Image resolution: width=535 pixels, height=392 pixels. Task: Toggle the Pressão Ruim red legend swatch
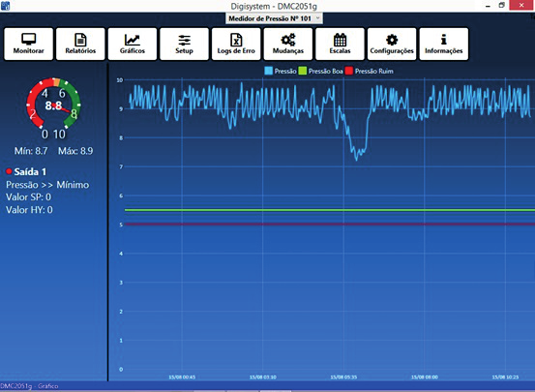(349, 71)
